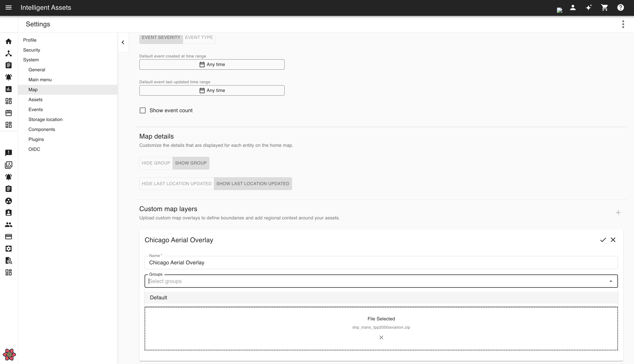Select Hide Last Location Updated option
The image size is (634, 364).
176,184
